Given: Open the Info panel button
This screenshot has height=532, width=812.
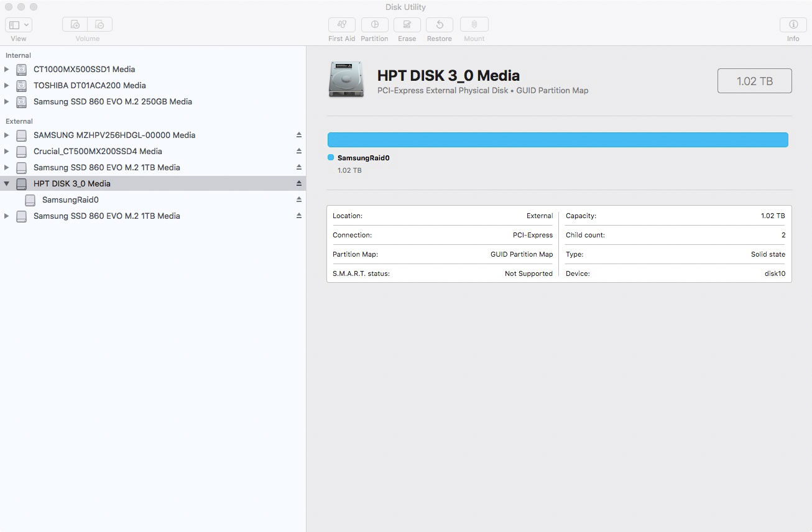Looking at the screenshot, I should (x=793, y=25).
